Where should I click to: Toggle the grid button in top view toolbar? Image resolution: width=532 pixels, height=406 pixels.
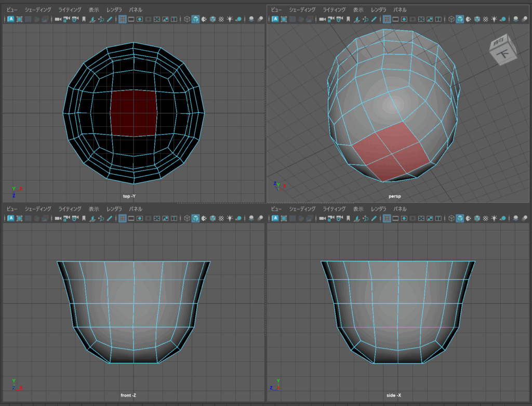tap(123, 19)
